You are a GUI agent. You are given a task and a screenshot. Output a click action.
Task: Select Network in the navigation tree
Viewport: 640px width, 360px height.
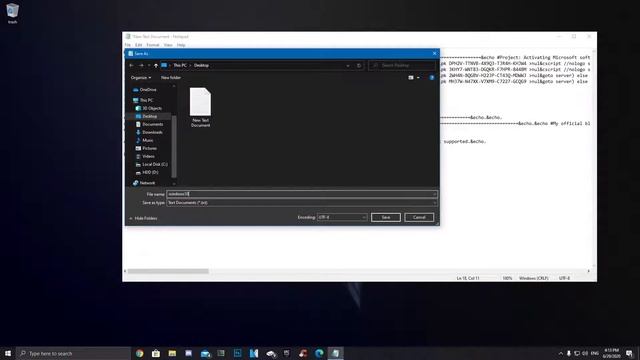[144, 183]
